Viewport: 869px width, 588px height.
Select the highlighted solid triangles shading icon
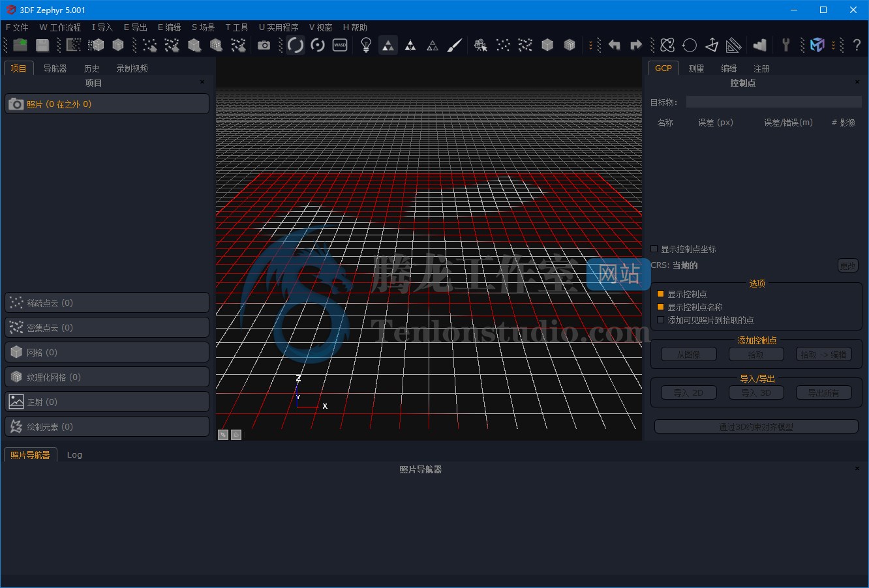(x=388, y=45)
